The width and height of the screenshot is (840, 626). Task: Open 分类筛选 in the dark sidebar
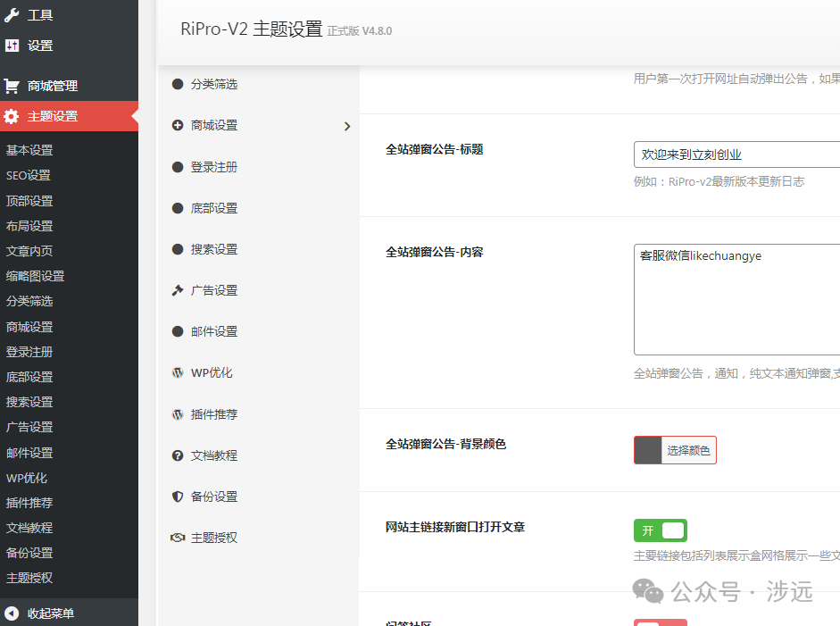click(x=29, y=301)
